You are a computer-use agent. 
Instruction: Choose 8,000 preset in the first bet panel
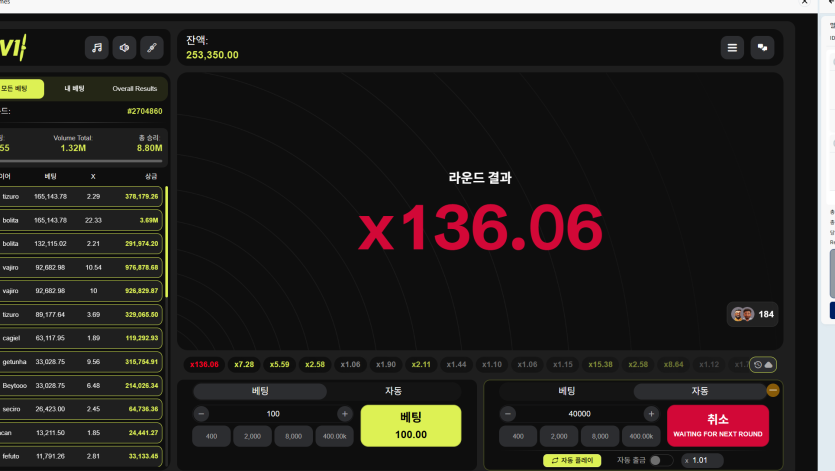coord(293,436)
